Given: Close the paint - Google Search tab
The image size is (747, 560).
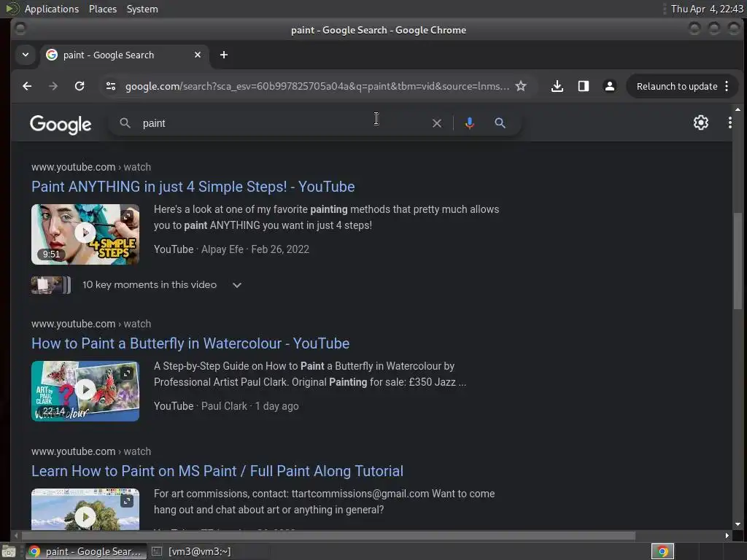Looking at the screenshot, I should coord(198,55).
